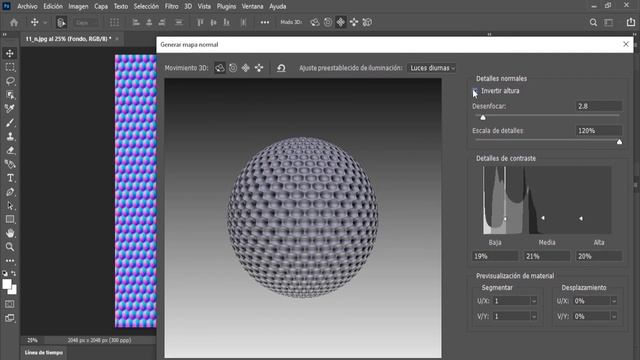Select the Rectangle shape tool
This screenshot has height=360, width=640.
[x=10, y=220]
